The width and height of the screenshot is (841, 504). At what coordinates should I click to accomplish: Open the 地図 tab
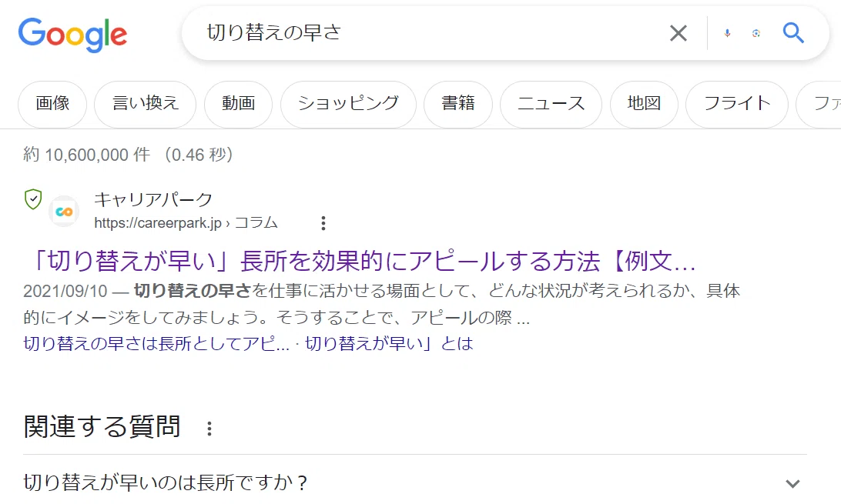pos(644,104)
